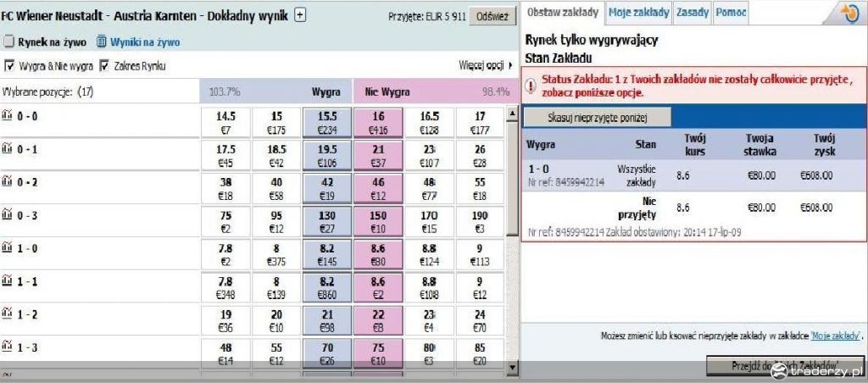Screen dimensions: 868x383
Task: Select 0 - 0 odds cell 15 €175
Action: [x=276, y=123]
